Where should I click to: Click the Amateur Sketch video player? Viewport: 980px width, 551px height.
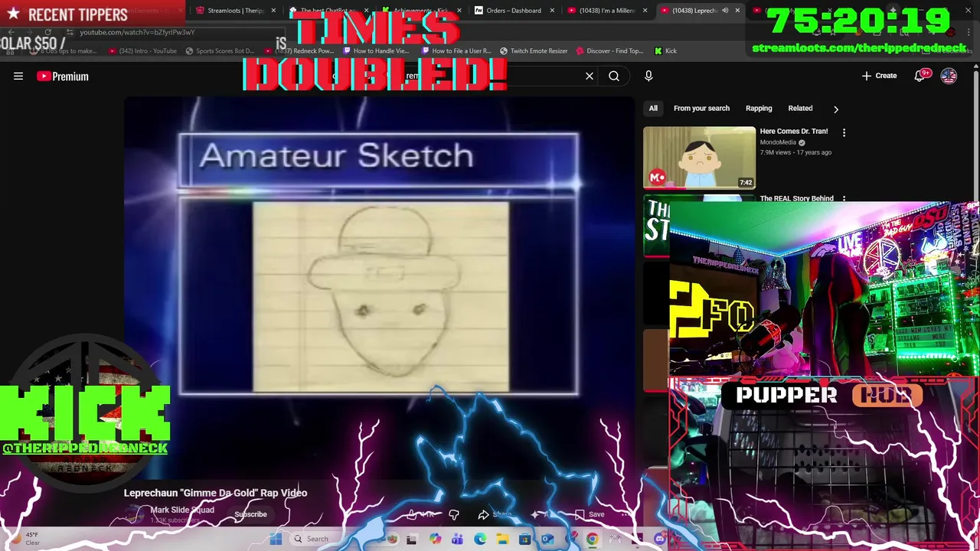379,289
